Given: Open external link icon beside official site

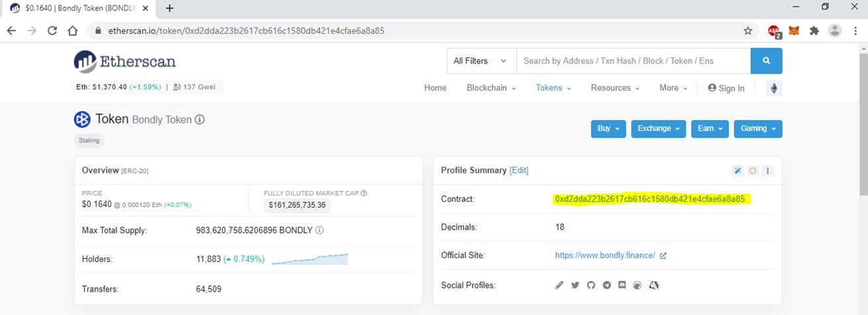Looking at the screenshot, I should (x=663, y=255).
